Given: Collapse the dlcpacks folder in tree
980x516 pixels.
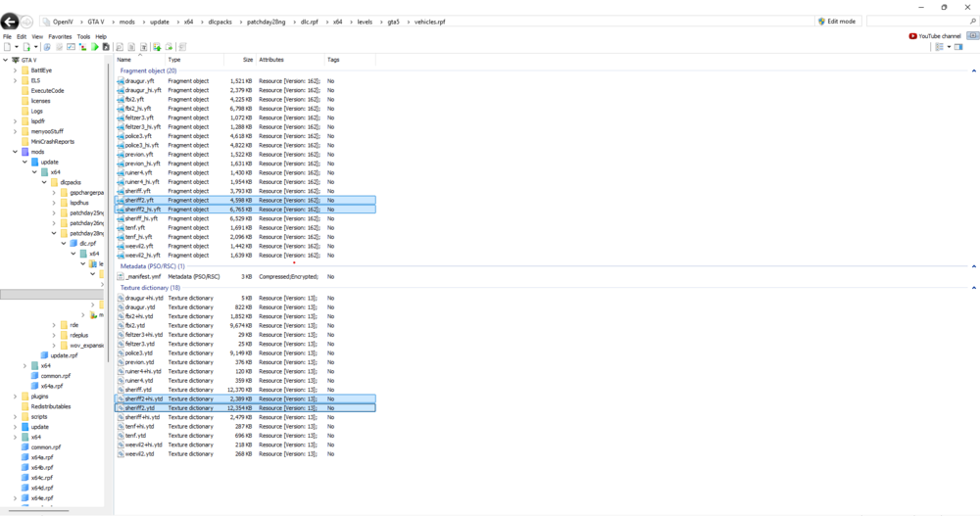Looking at the screenshot, I should pyautogui.click(x=44, y=182).
